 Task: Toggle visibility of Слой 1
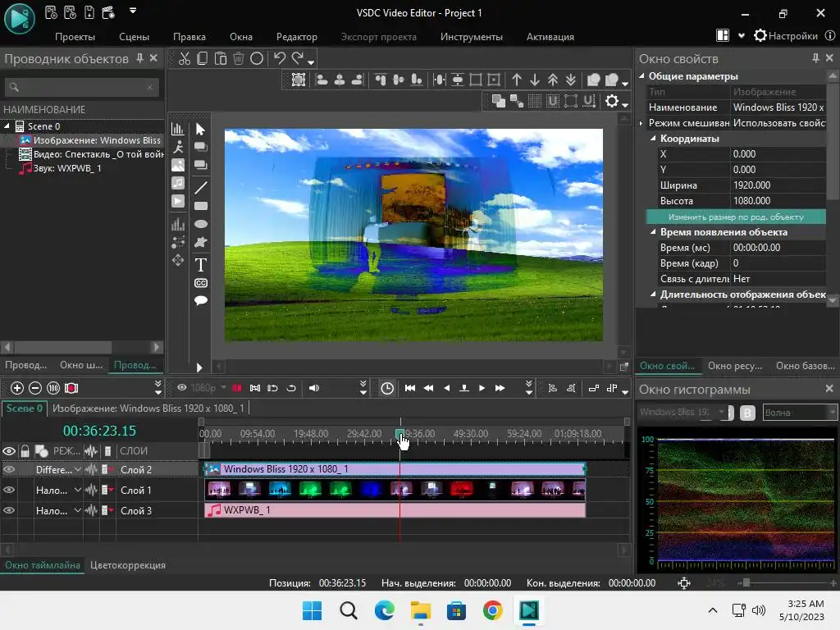[x=9, y=491]
